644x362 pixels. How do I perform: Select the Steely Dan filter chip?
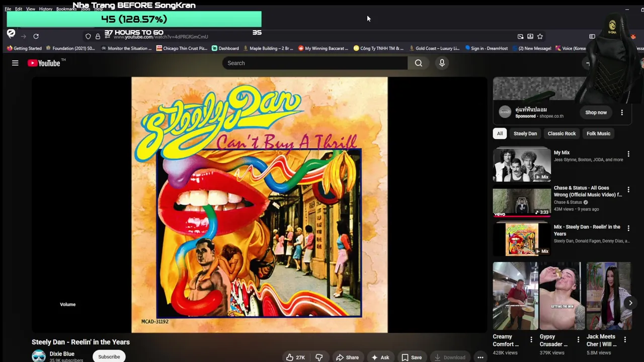point(525,134)
